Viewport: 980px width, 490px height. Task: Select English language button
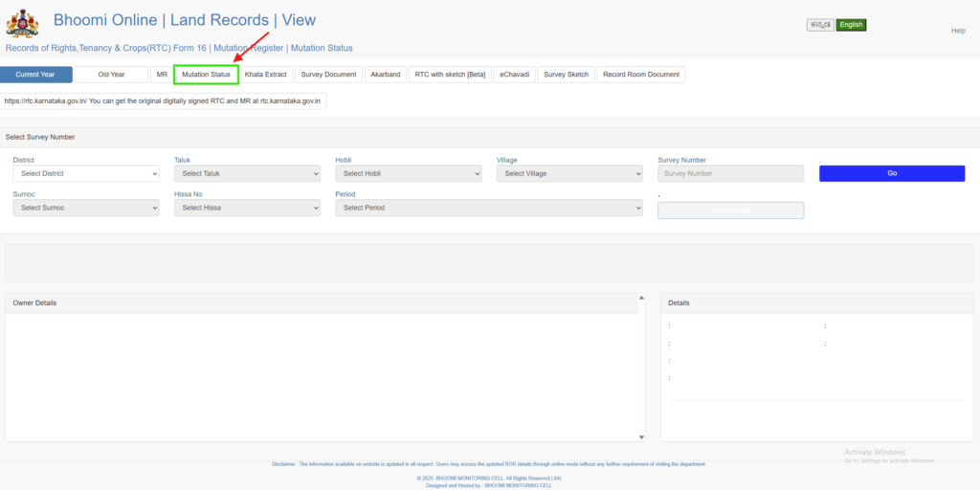850,25
